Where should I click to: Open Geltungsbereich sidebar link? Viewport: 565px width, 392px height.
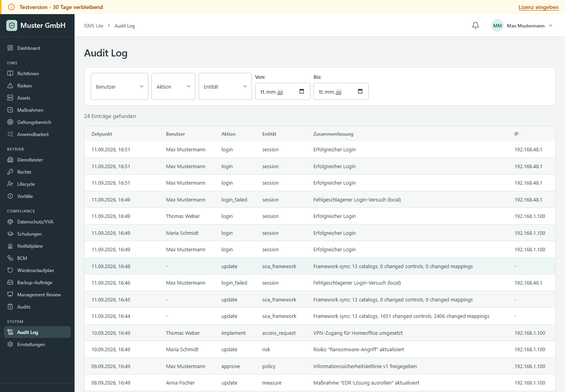click(x=37, y=122)
